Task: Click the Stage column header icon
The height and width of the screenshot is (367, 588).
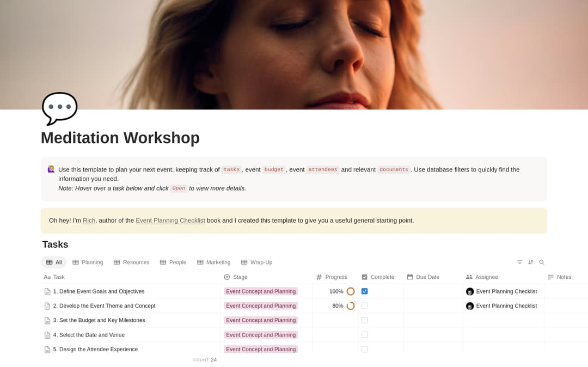Action: (227, 277)
